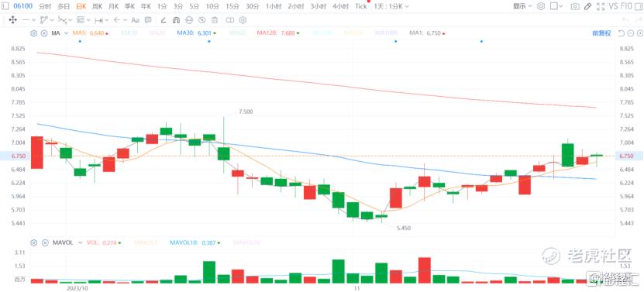Image resolution: width=644 pixels, height=292 pixels.
Task: Switch to the 15分 timeframe tab
Action: tap(232, 6)
